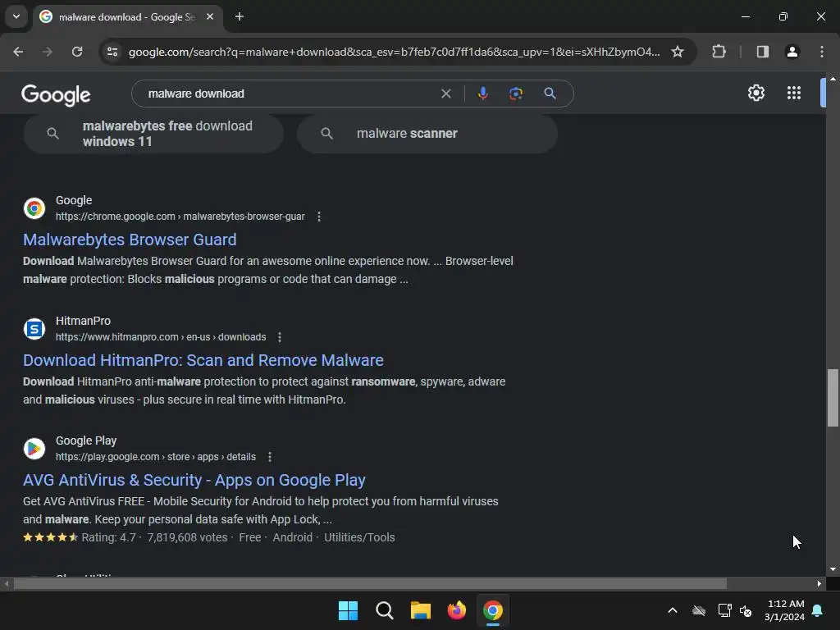The width and height of the screenshot is (840, 630).
Task: Open the Extensions puzzle icon
Action: coord(719,52)
